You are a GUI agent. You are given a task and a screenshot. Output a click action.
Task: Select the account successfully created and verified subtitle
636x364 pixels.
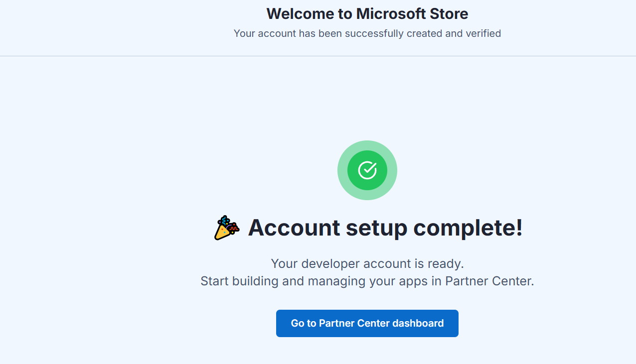[x=367, y=33]
